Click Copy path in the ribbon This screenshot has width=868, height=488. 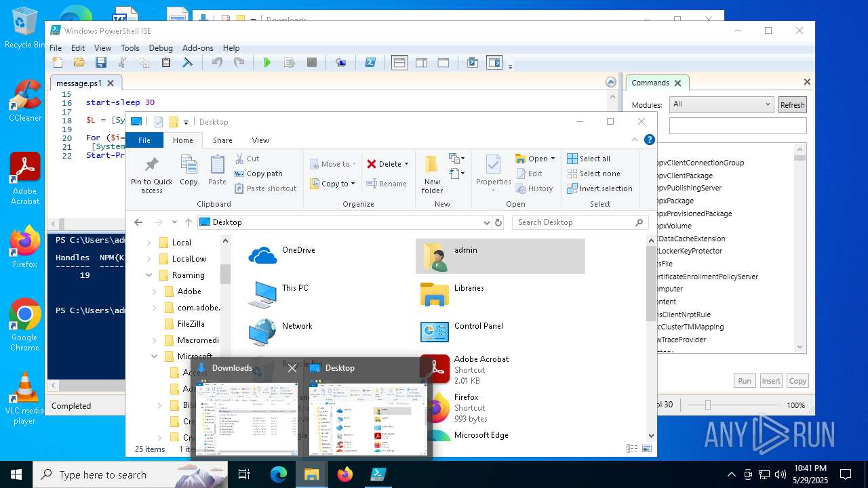tap(258, 174)
